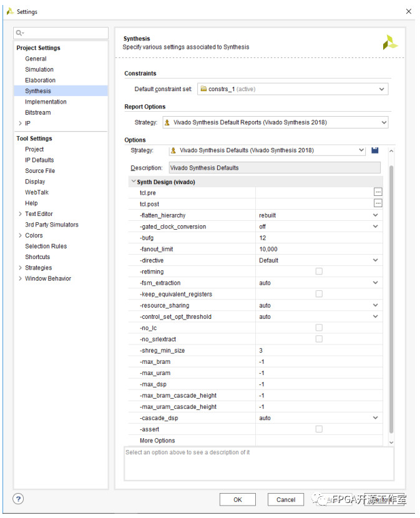
Task: Click the Description text field
Action: (x=275, y=168)
